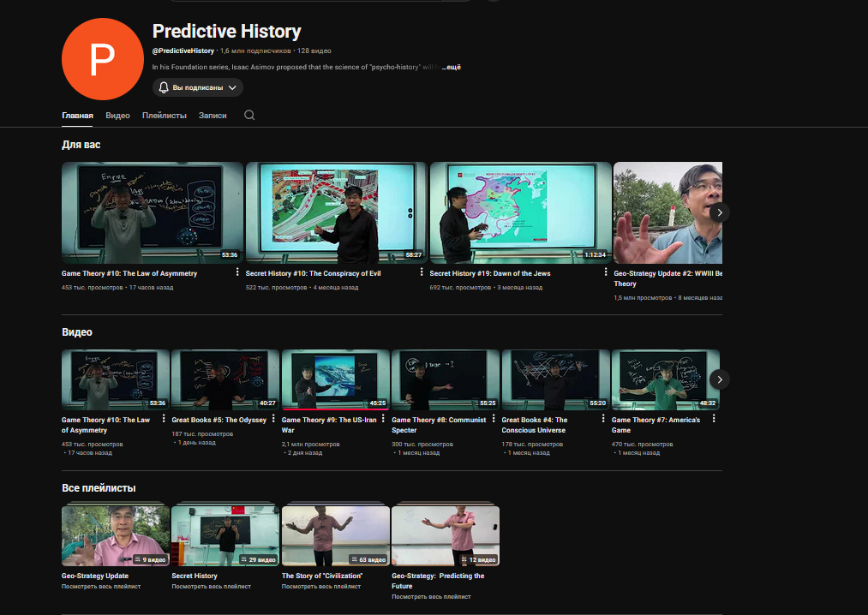Open menu for Secret History #19 video
Viewport: 868px width, 615px height.
(x=605, y=272)
